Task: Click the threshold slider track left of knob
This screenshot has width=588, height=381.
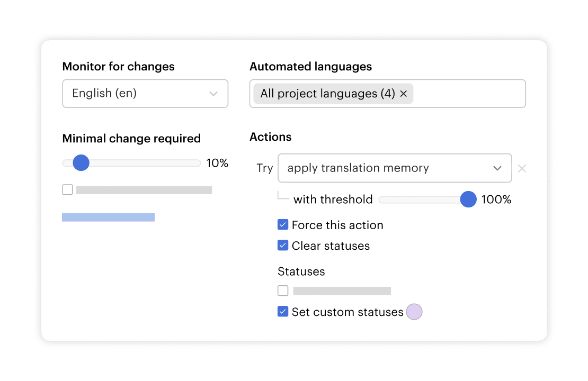Action: (418, 199)
